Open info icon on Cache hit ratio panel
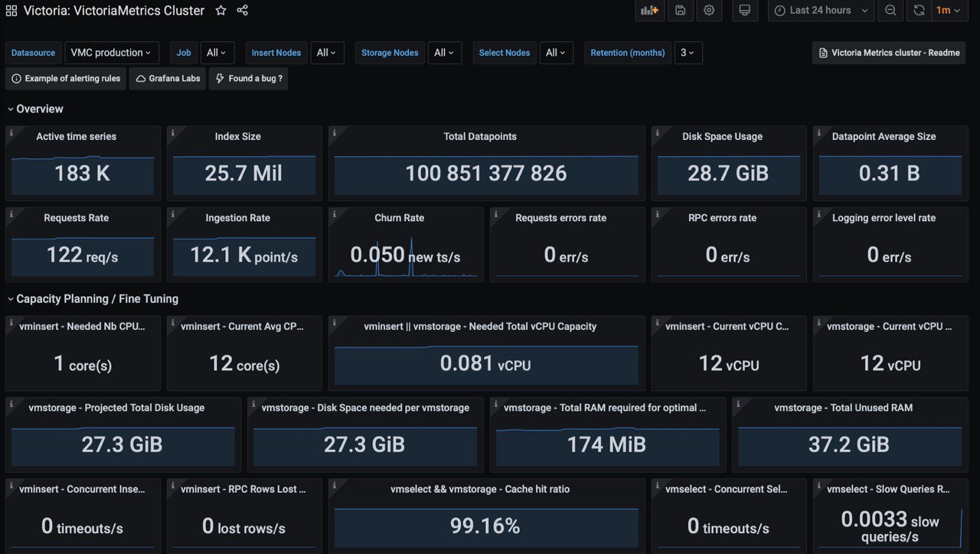980x554 pixels. [335, 484]
